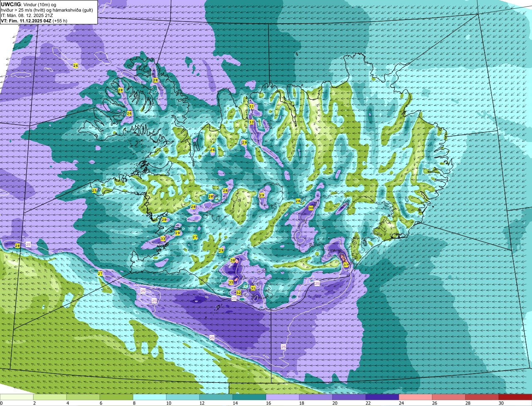This screenshot has width=532, height=406.
Task: Click the yellow gust label 38
Action: (233, 261)
